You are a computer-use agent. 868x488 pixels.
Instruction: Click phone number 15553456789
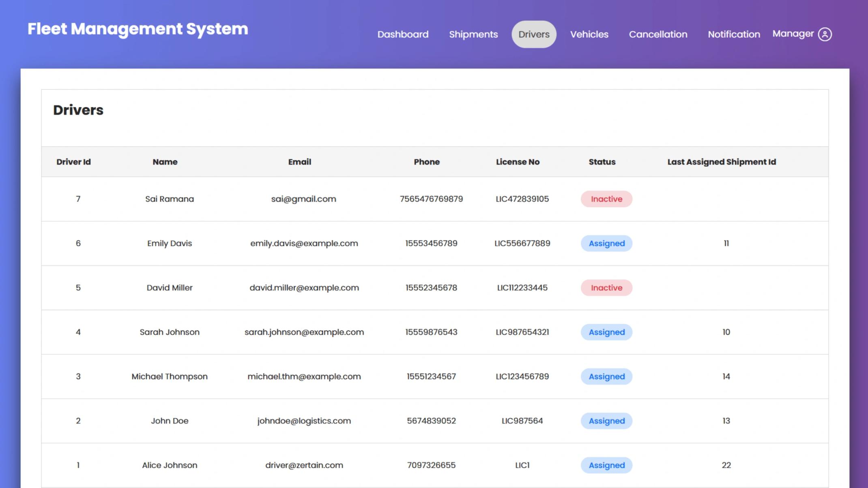point(431,243)
